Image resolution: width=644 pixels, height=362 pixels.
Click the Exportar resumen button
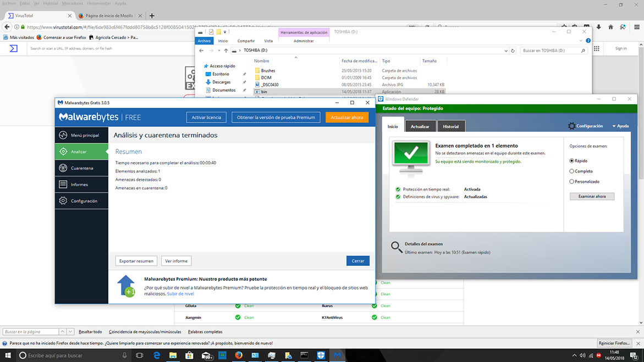[136, 261]
